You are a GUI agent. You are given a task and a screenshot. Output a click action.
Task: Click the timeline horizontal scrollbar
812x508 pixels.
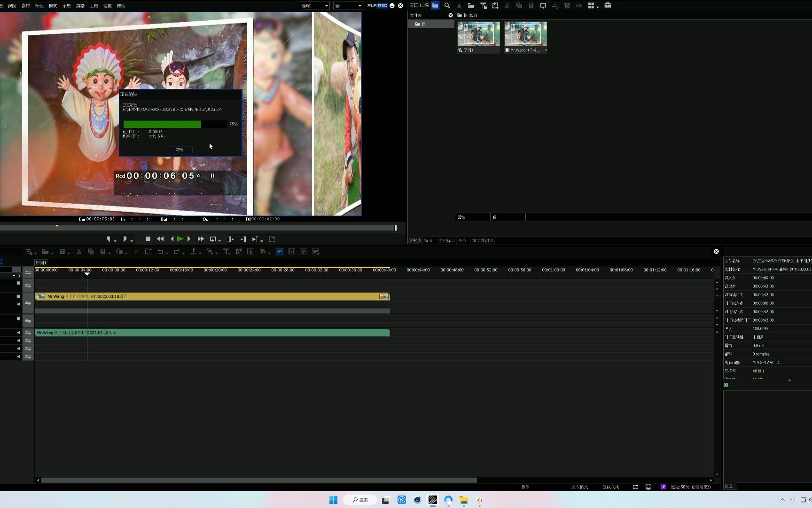coord(259,480)
